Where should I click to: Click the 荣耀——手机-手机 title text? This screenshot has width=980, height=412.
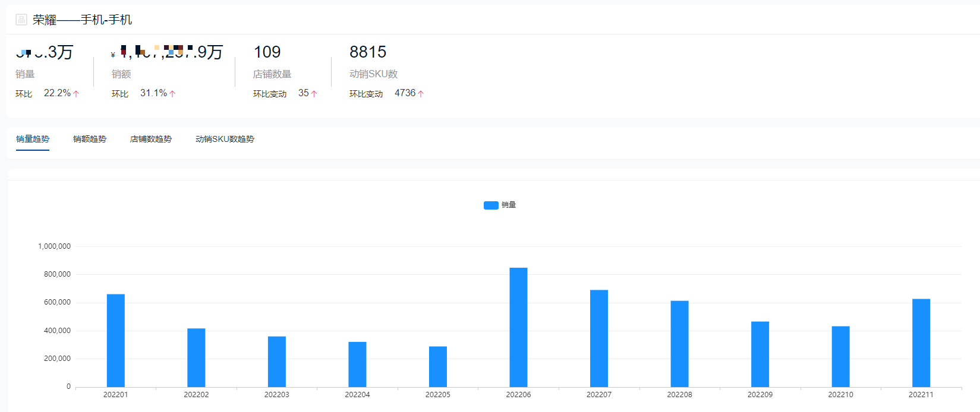pyautogui.click(x=83, y=20)
